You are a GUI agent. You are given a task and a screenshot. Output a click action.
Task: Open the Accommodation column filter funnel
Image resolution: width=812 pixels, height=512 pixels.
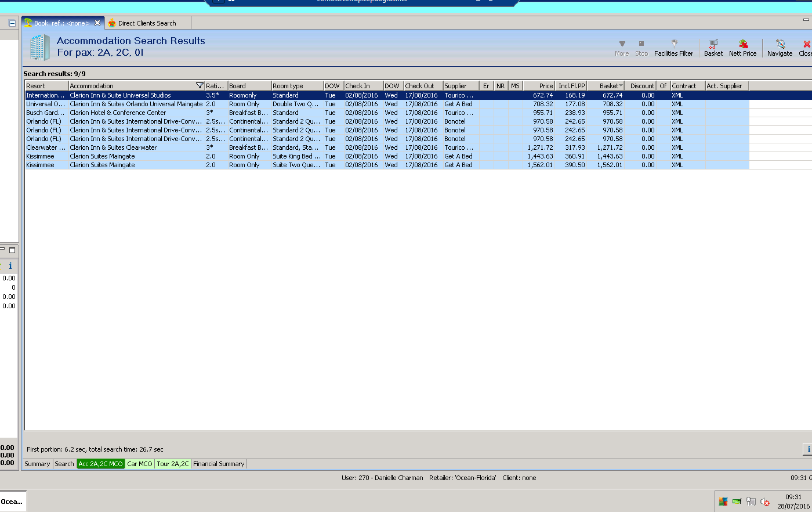(200, 86)
